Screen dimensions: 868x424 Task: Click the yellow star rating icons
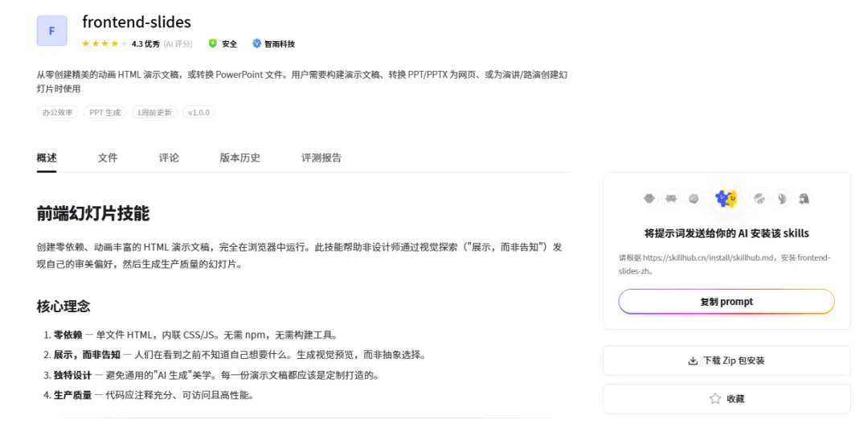[x=104, y=43]
